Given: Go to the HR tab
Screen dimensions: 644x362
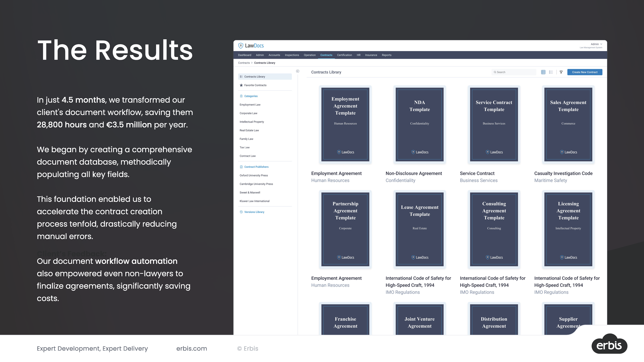Looking at the screenshot, I should (359, 55).
